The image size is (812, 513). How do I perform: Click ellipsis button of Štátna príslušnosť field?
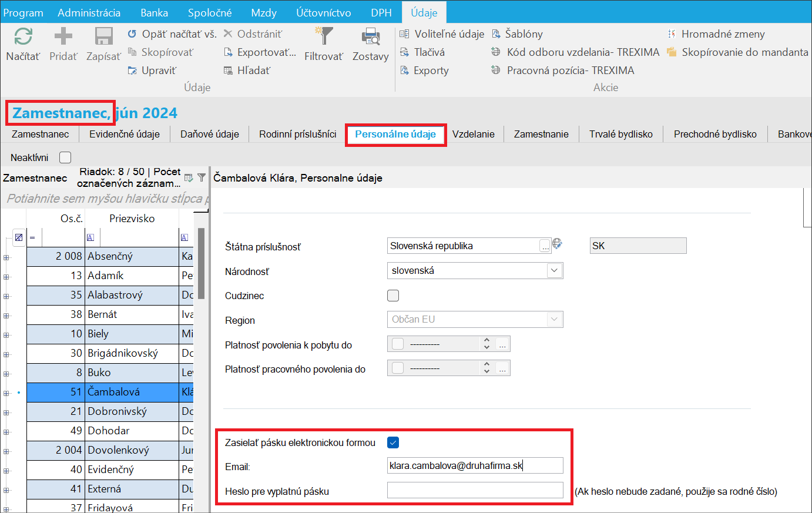coord(545,246)
